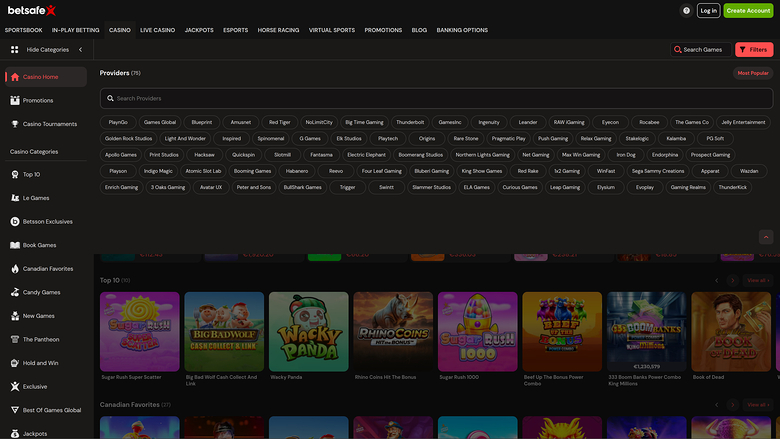Image resolution: width=780 pixels, height=439 pixels.
Task: Go to next Canadian Favorites arrow
Action: coord(732,405)
